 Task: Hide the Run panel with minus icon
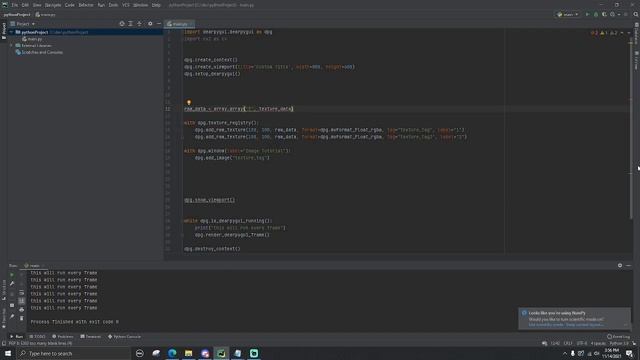tap(628, 265)
